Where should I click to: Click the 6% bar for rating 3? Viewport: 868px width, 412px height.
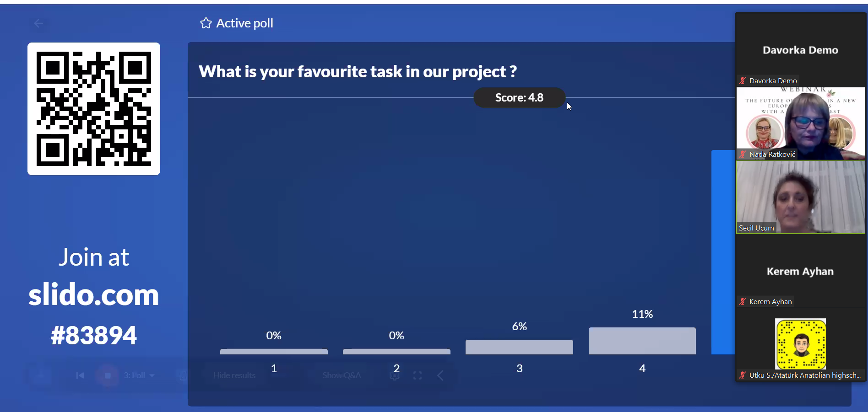(x=519, y=347)
